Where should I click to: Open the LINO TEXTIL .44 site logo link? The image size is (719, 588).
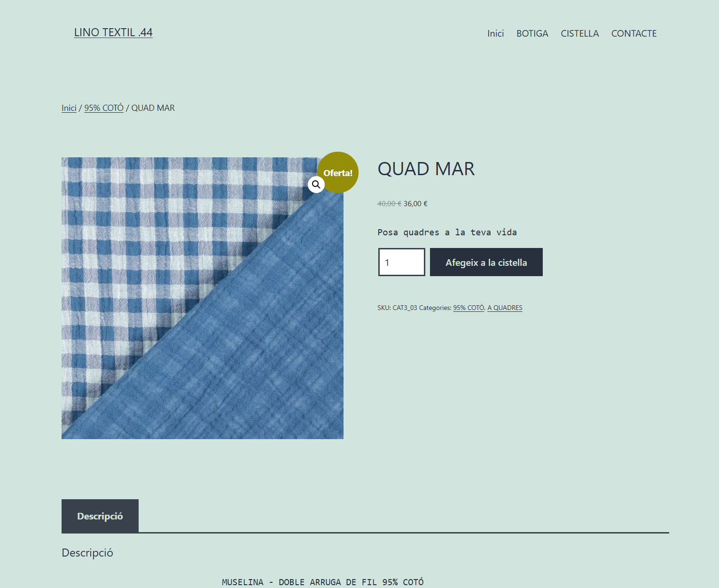[113, 32]
